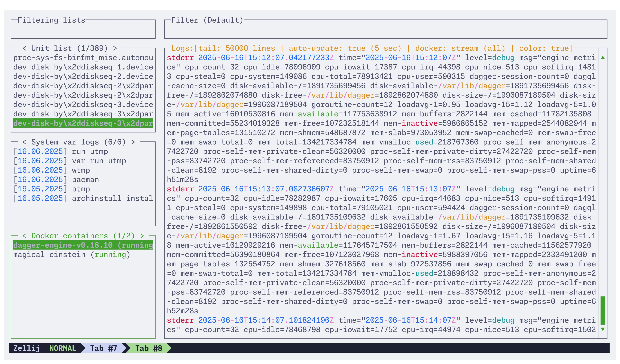The height and width of the screenshot is (364, 620).
Task: Click the uptime value h52m28s line
Action: coord(183,311)
